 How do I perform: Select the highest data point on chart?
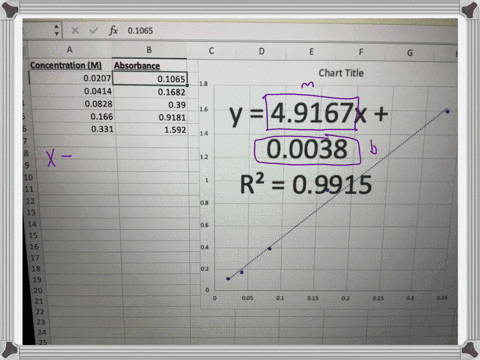(447, 111)
